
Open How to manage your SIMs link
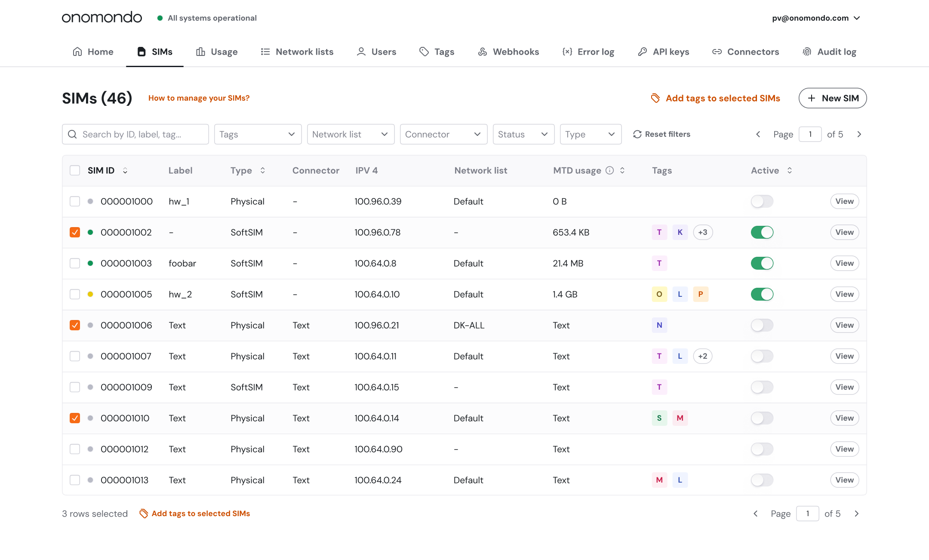coord(199,98)
